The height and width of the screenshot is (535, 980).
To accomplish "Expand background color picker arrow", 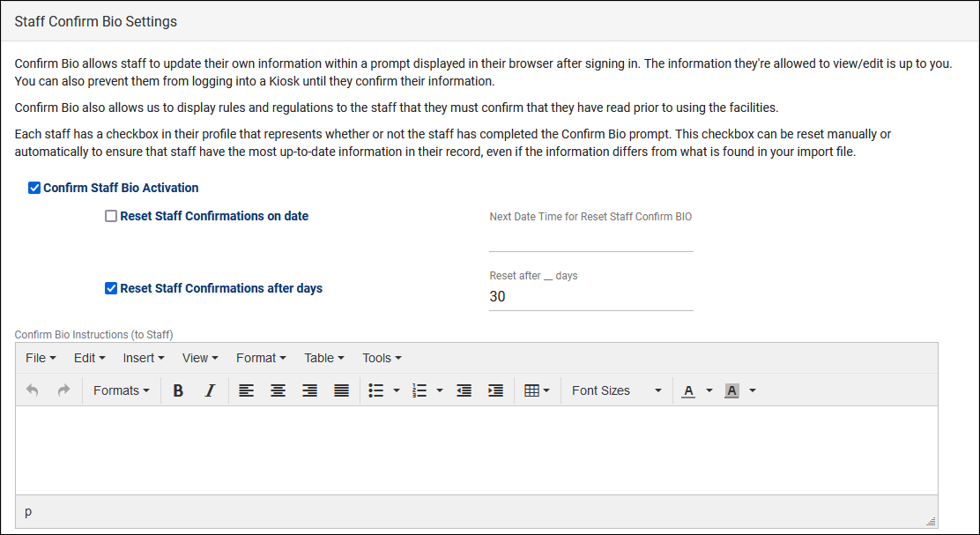I will tap(753, 390).
